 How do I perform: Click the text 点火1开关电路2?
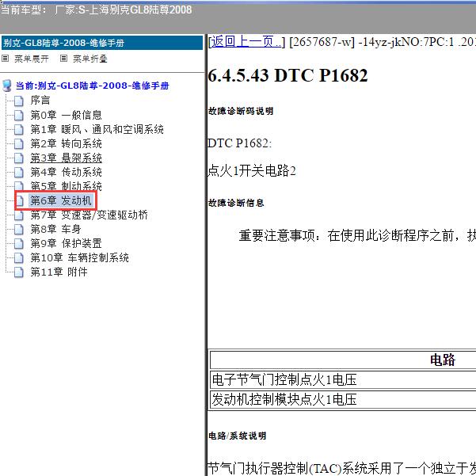(x=252, y=170)
